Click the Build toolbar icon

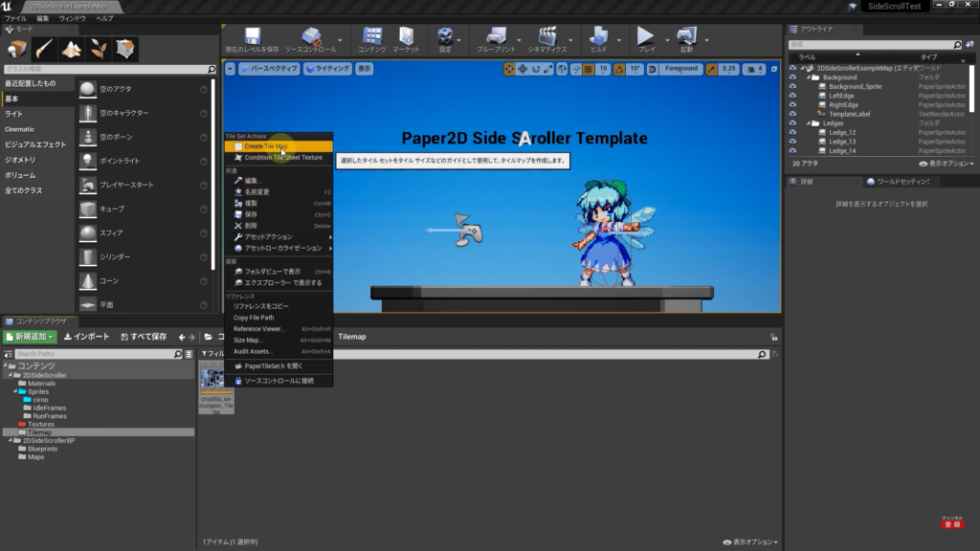tap(599, 38)
